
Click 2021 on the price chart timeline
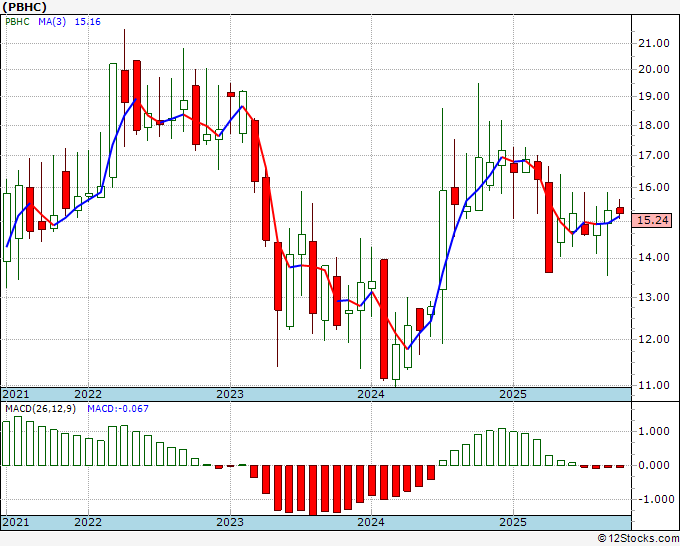point(16,394)
